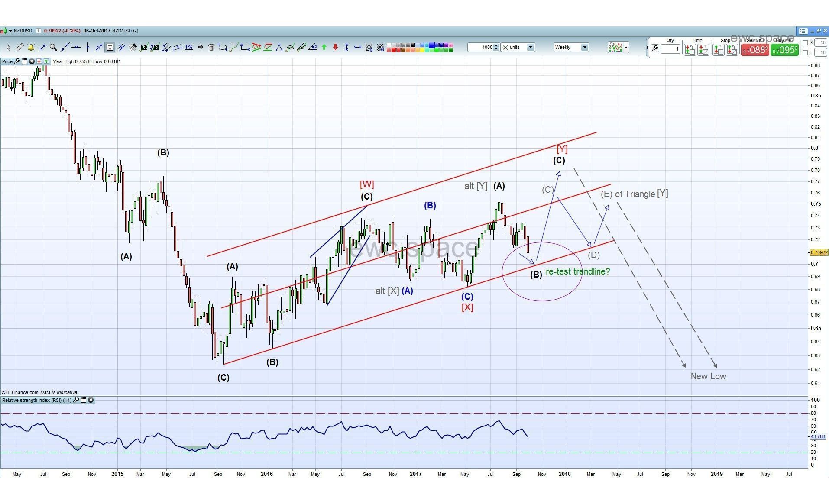The width and height of the screenshot is (829, 504).
Task: Open the (x) units dropdown
Action: (x=531, y=47)
